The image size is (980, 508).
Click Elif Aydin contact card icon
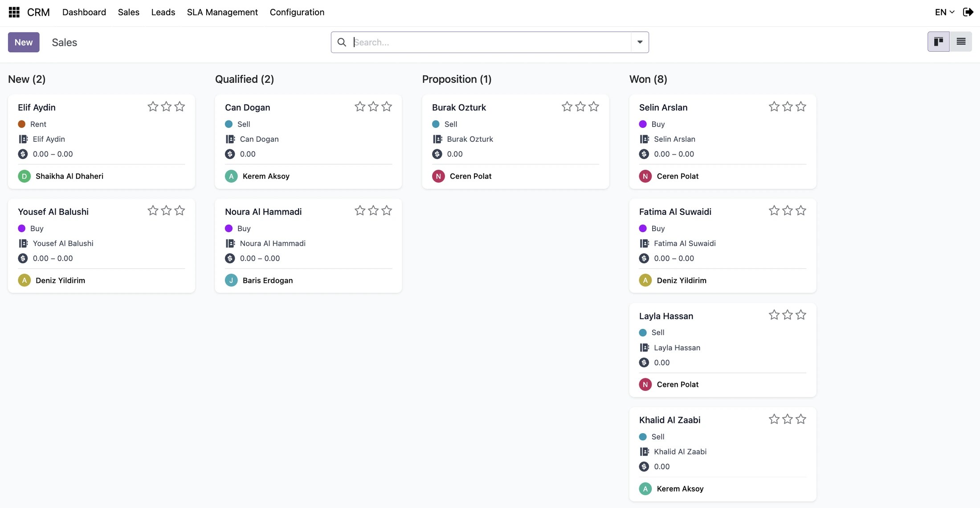pyautogui.click(x=23, y=139)
